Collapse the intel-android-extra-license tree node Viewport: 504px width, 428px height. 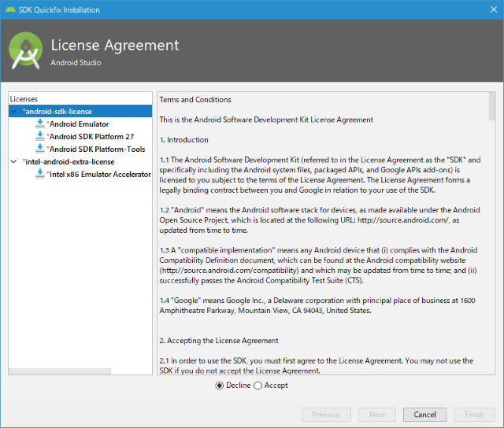tap(14, 161)
